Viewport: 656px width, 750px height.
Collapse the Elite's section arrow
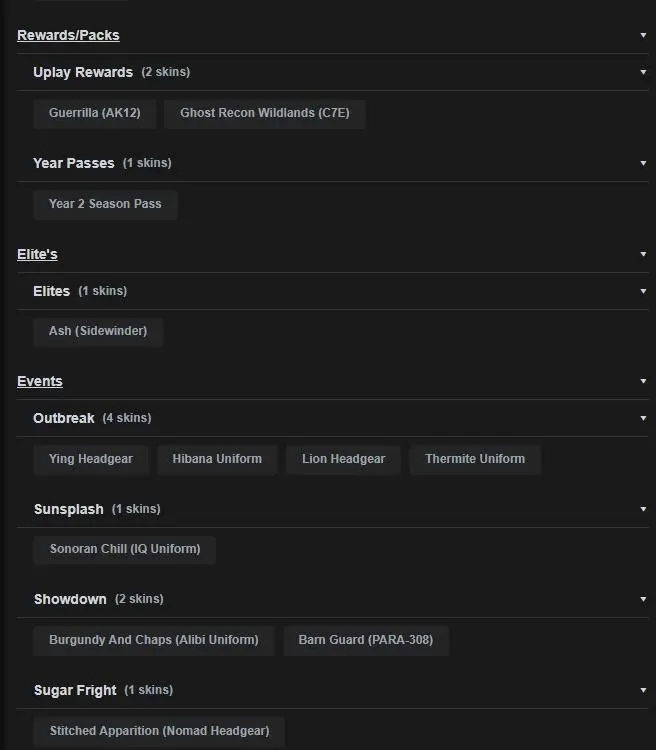[x=643, y=255]
